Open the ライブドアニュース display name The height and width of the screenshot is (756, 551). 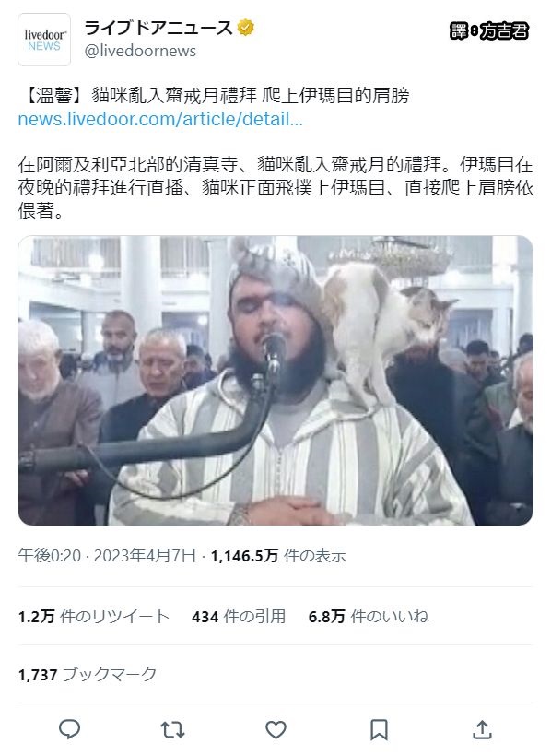click(x=159, y=28)
